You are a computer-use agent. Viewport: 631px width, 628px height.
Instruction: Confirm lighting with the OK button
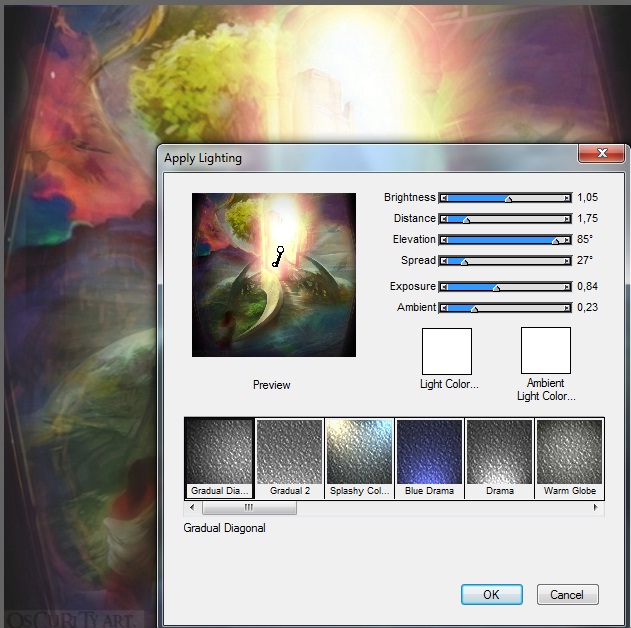[492, 594]
